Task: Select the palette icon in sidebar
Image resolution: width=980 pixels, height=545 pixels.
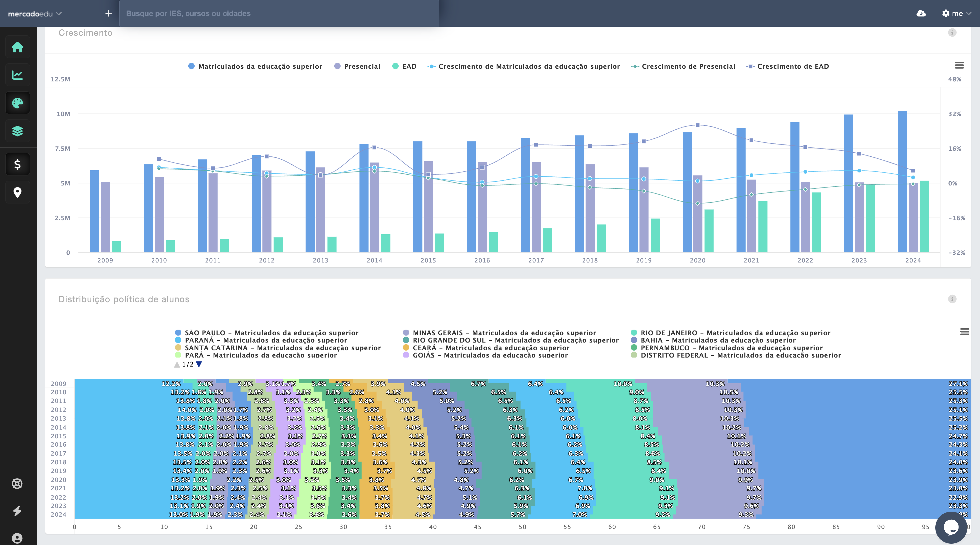Action: coord(17,103)
